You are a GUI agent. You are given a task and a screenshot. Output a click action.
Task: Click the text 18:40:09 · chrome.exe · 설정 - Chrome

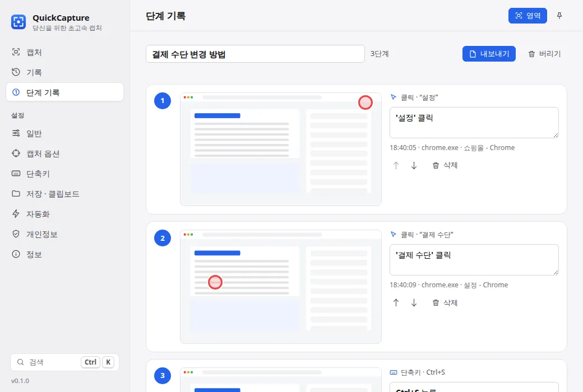pos(449,285)
